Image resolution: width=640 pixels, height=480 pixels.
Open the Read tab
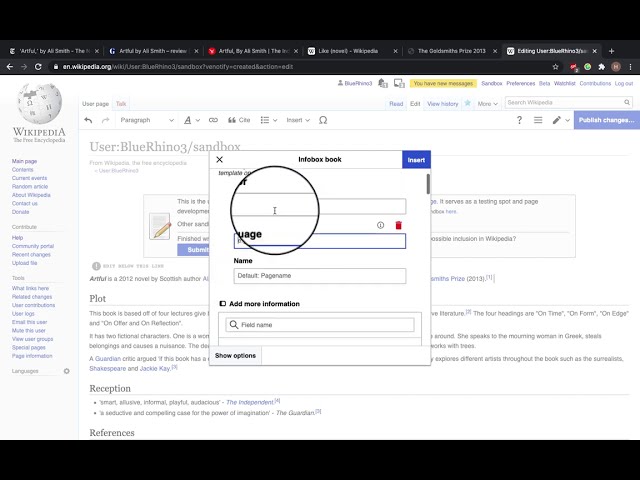[396, 104]
